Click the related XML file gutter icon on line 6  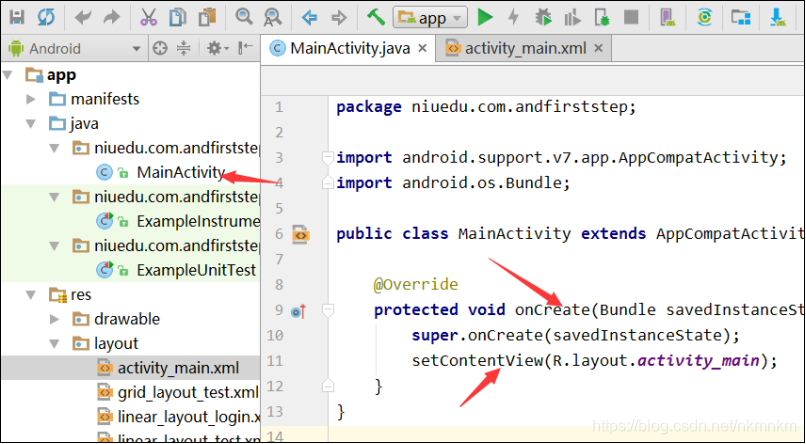(x=300, y=234)
